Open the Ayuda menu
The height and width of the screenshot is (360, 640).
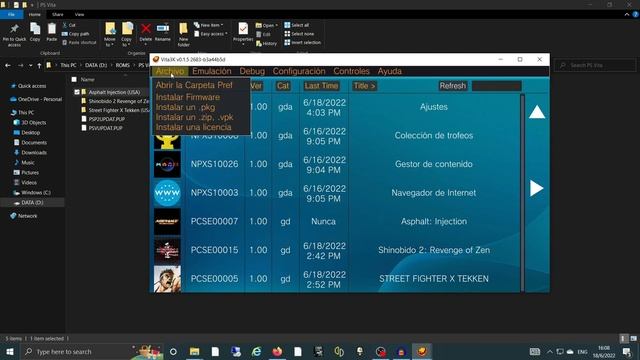pyautogui.click(x=389, y=71)
